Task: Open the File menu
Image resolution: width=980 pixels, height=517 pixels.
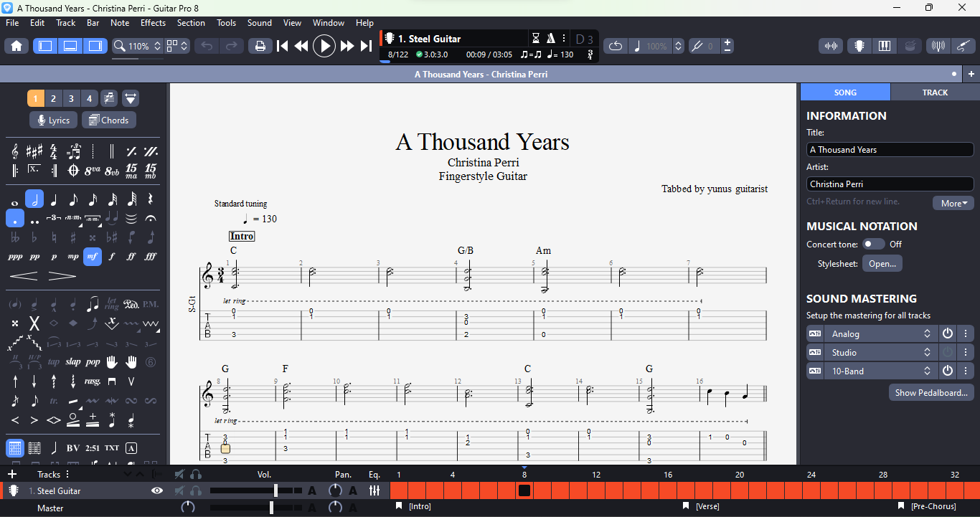Action: 12,23
